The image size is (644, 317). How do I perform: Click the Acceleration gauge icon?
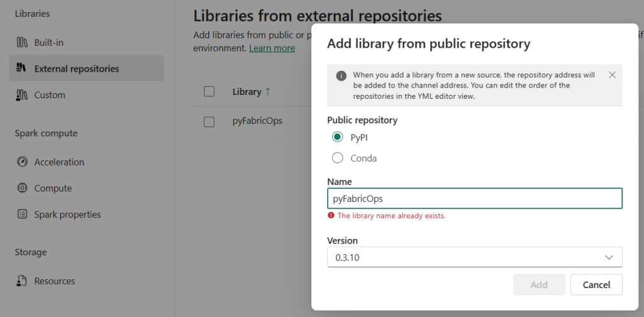tap(22, 162)
